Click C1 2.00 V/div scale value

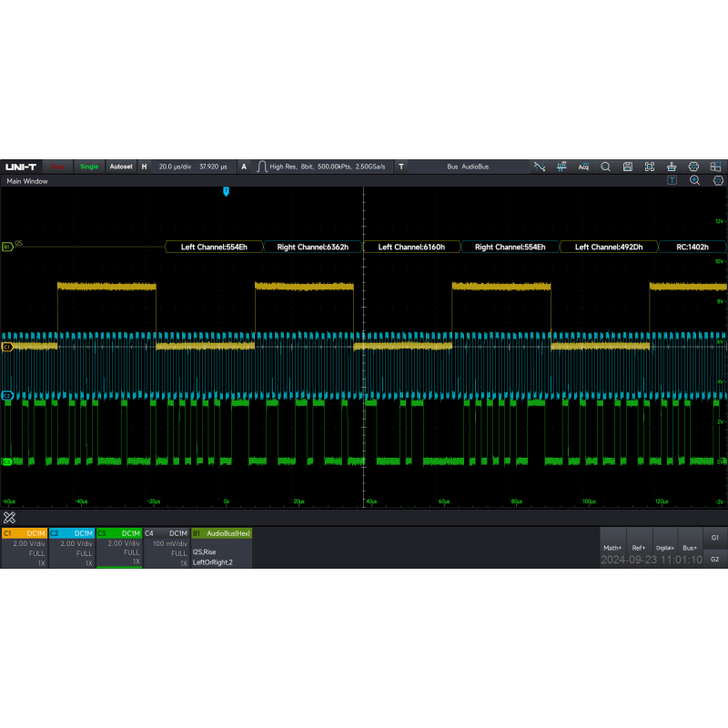29,543
